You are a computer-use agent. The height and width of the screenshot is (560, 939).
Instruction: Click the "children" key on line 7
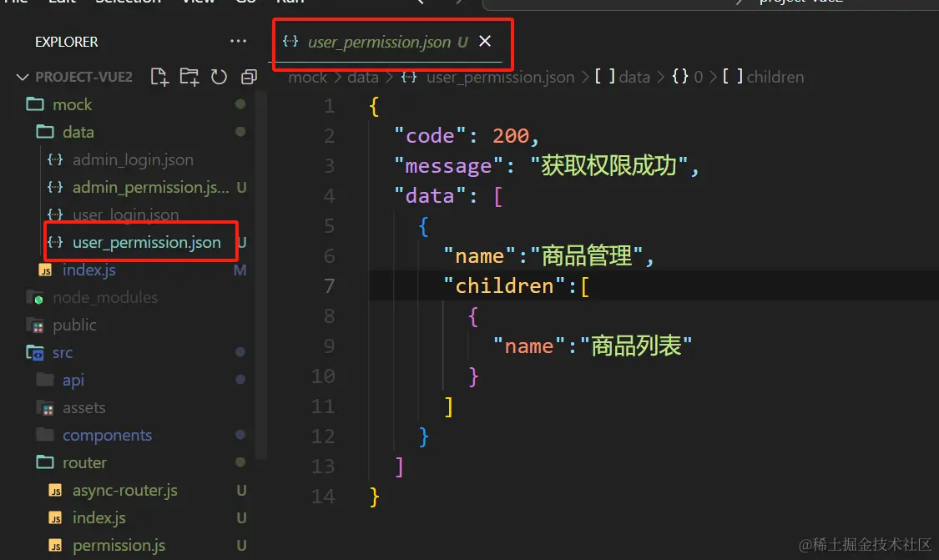coord(503,285)
